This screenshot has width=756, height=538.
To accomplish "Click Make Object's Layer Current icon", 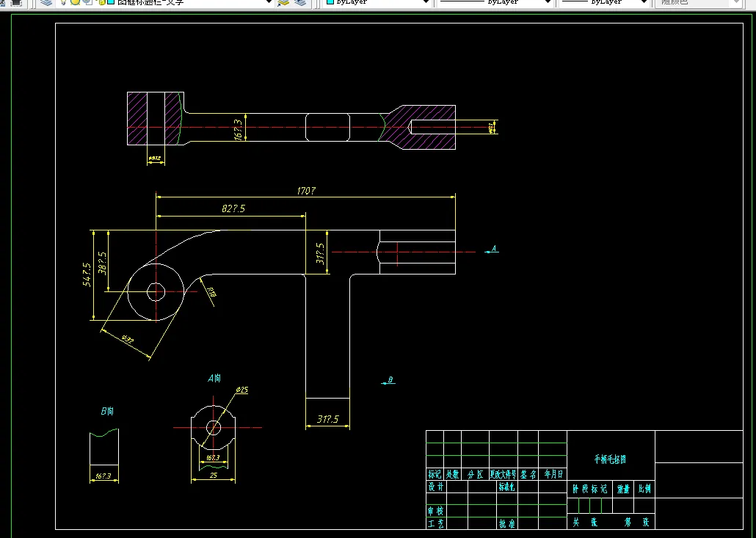I will tap(283, 2).
